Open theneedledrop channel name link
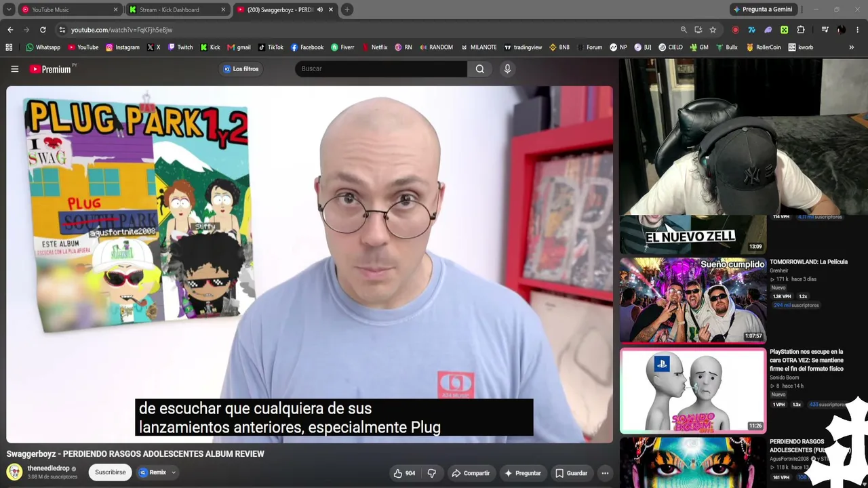 49,468
